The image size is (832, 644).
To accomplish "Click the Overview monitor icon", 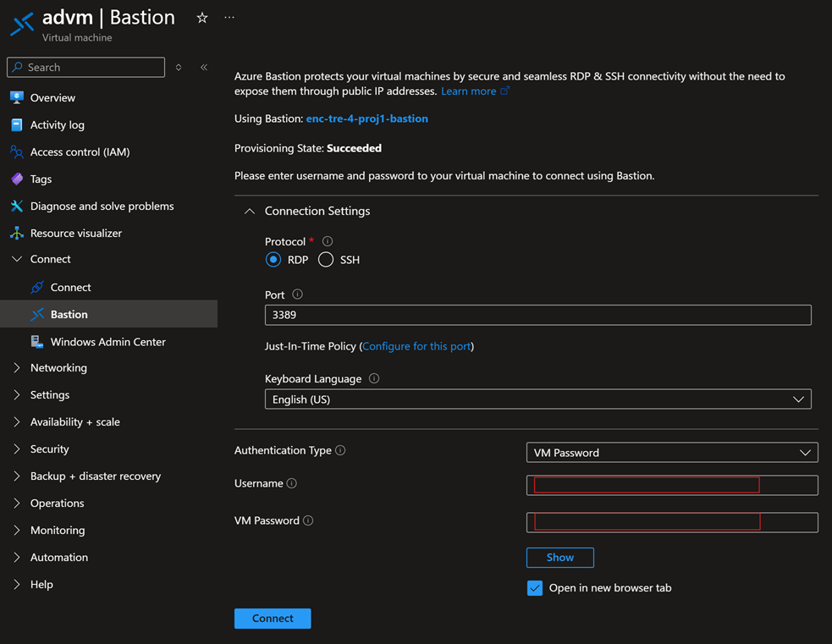I will pyautogui.click(x=17, y=97).
